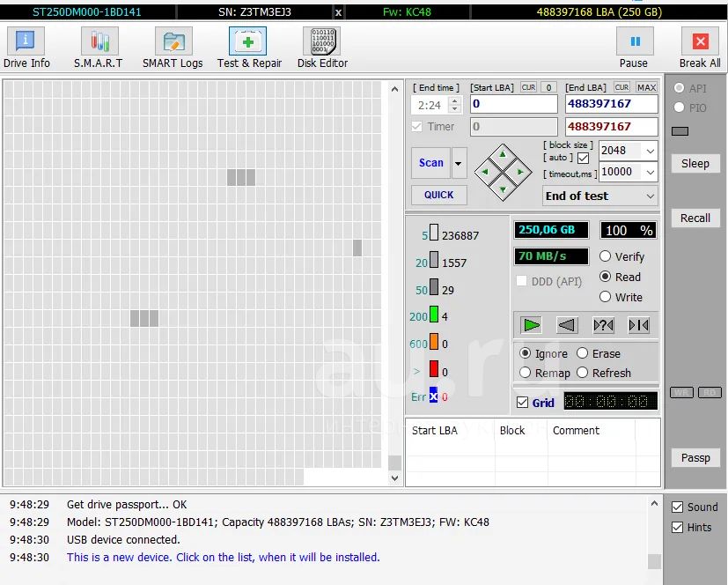728x585 pixels.
Task: Select the API radio button
Action: point(679,88)
